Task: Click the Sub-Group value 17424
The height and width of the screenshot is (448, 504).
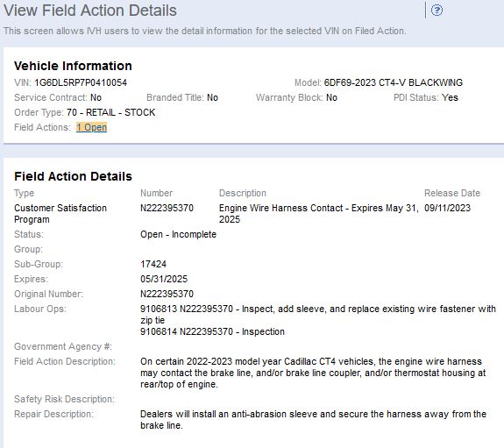Action: [x=153, y=264]
